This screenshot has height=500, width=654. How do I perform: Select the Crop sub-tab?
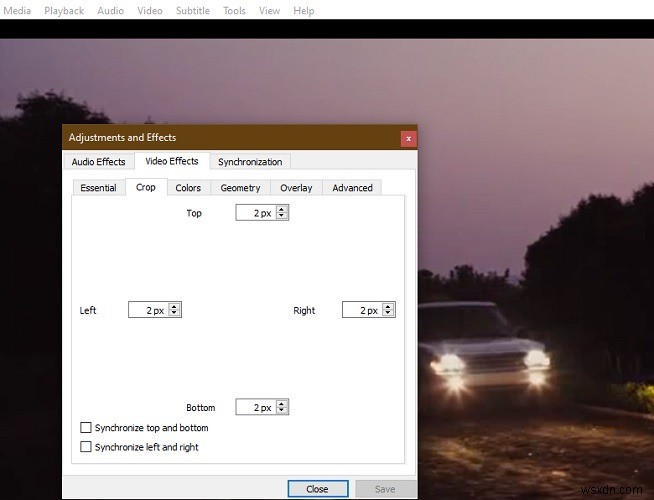coord(146,187)
